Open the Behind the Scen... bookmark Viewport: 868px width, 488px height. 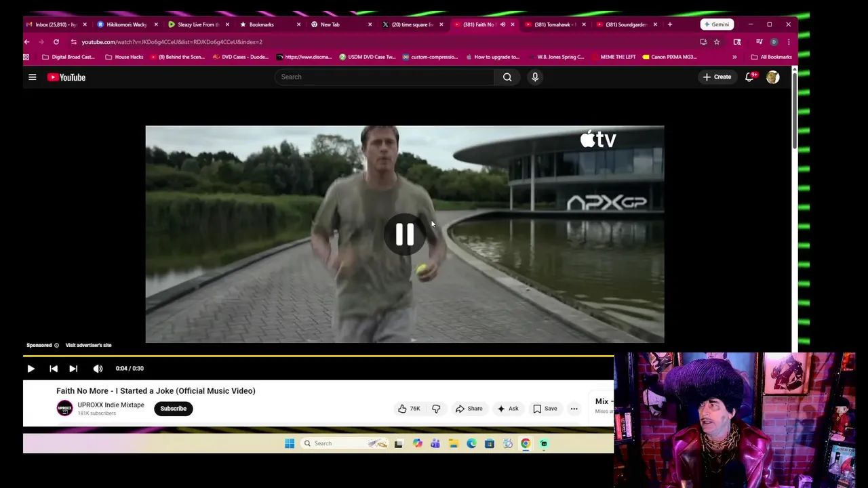click(178, 57)
